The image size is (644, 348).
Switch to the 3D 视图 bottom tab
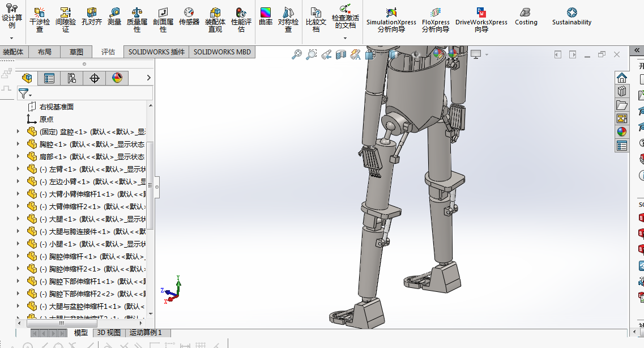coord(109,333)
